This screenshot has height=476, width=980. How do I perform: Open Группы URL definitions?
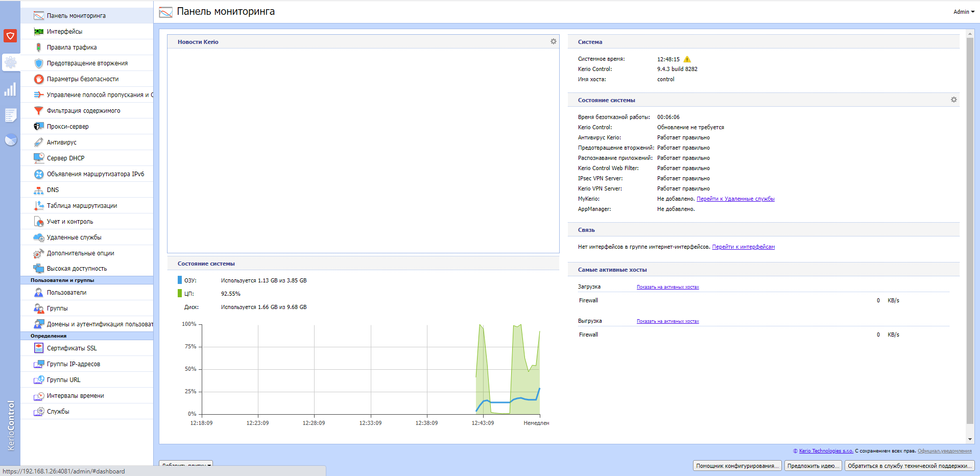[x=87, y=380]
